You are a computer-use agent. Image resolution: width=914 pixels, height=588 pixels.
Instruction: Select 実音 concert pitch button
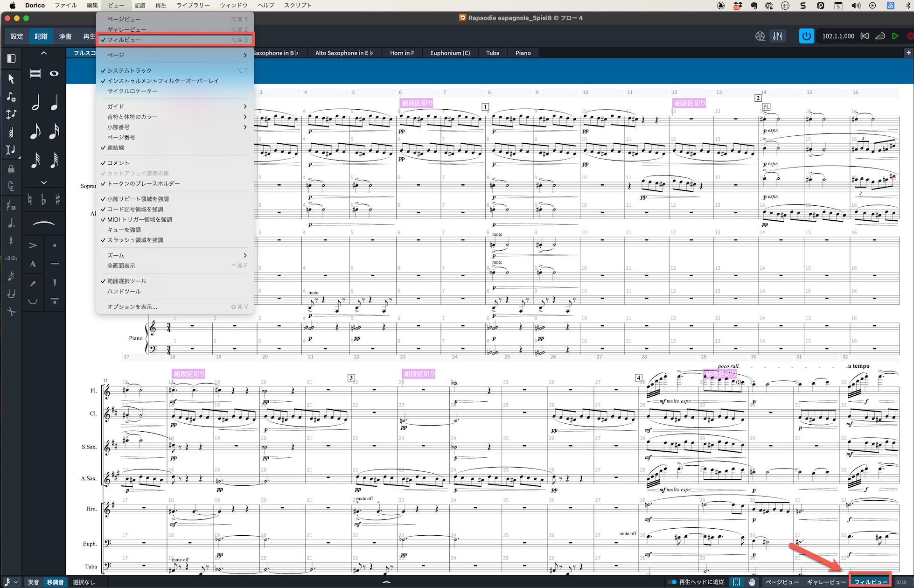33,582
